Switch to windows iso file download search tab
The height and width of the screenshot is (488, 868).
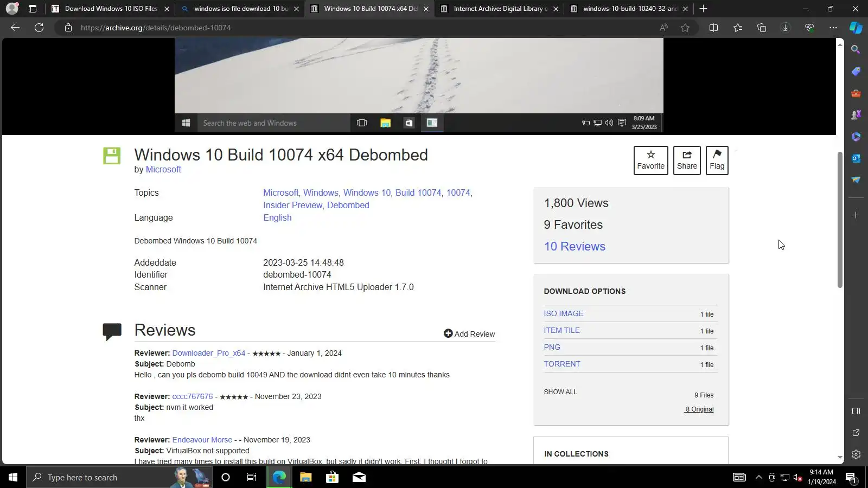(x=240, y=9)
